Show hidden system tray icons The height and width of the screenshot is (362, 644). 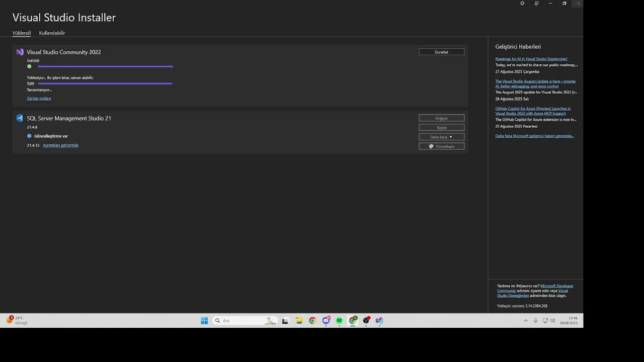point(526,321)
